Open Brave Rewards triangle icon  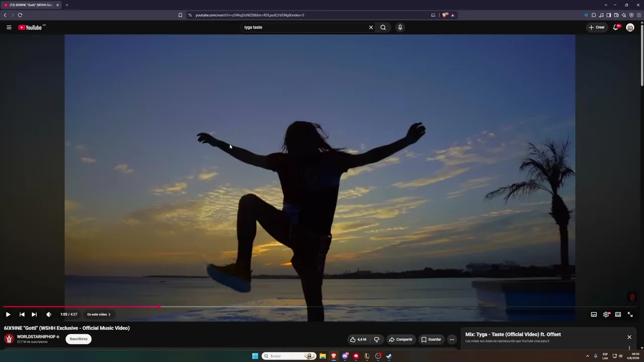click(453, 15)
